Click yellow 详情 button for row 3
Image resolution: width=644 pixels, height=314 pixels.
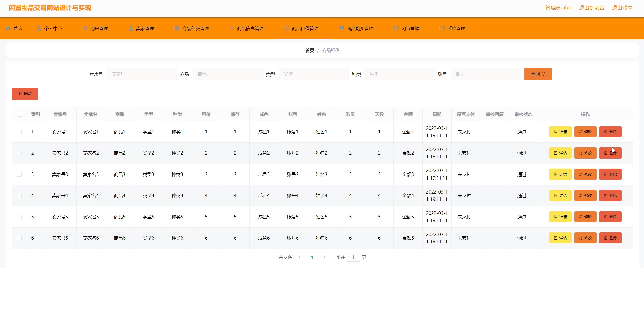pos(560,174)
